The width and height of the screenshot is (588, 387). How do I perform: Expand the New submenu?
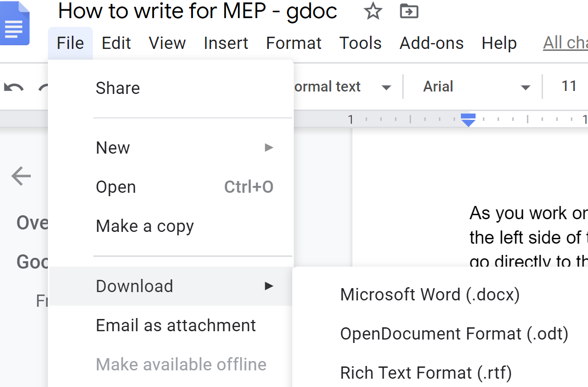171,148
